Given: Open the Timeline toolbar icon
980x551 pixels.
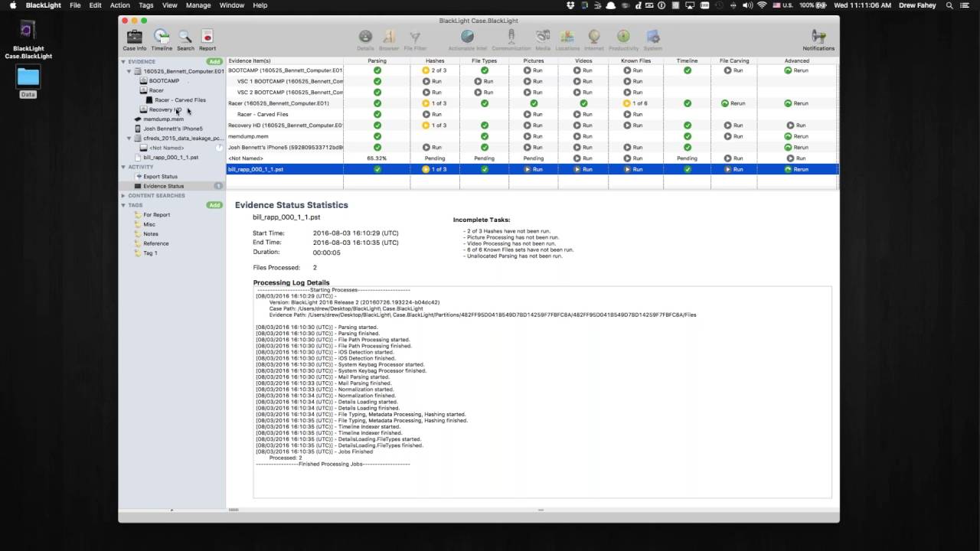Looking at the screenshot, I should pos(162,37).
